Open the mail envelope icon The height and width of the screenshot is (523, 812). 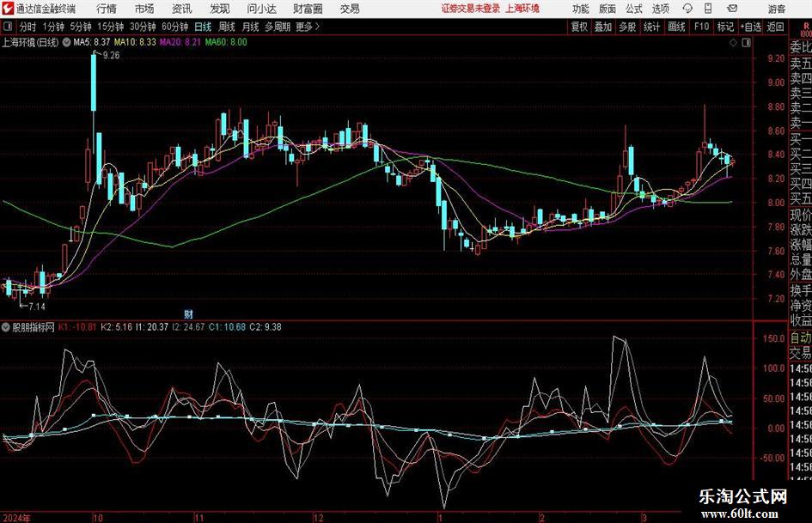pyautogui.click(x=732, y=9)
